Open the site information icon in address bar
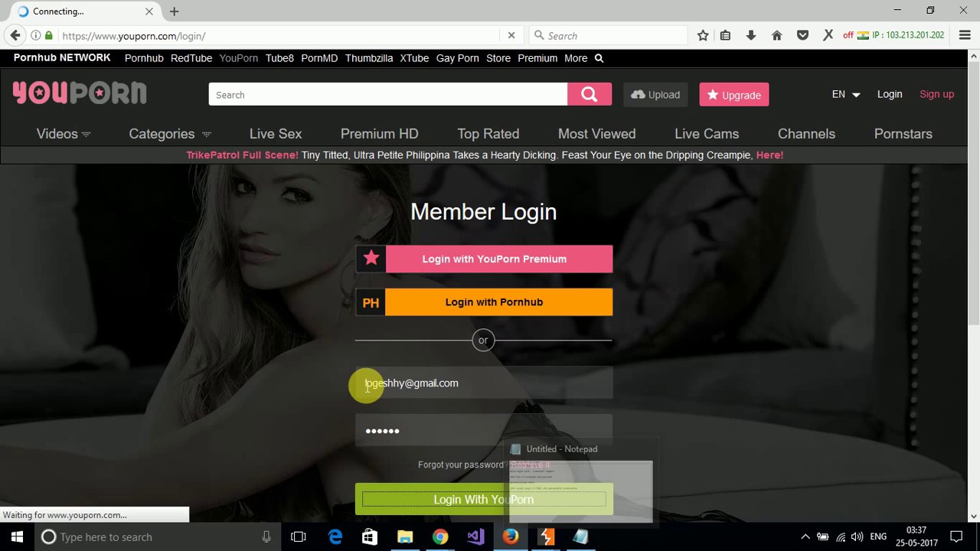The width and height of the screenshot is (980, 551). tap(35, 35)
